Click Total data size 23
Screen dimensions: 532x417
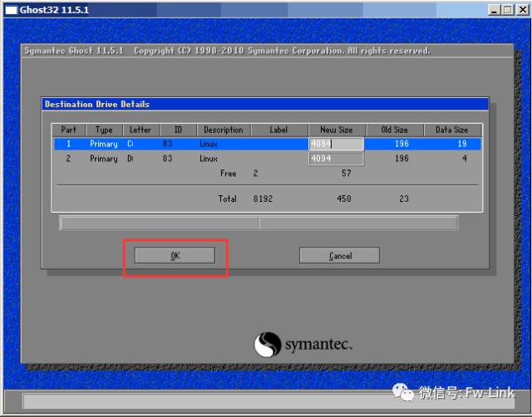404,199
